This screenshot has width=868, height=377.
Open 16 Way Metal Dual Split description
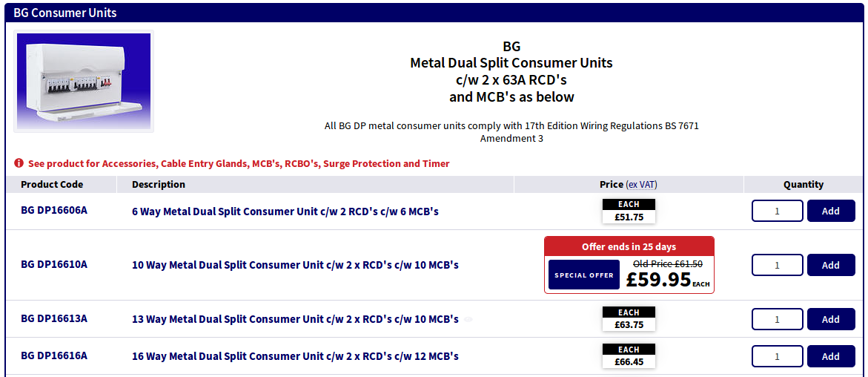295,356
